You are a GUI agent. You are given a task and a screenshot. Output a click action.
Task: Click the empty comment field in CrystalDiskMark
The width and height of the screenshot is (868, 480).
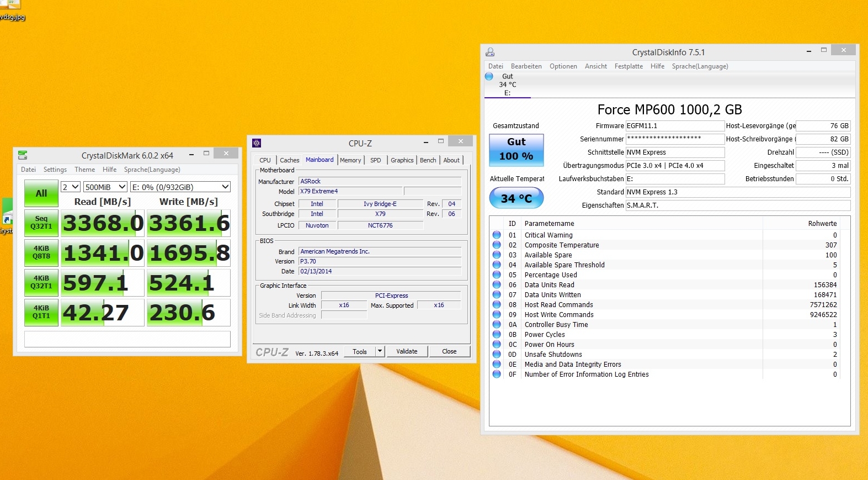click(127, 339)
